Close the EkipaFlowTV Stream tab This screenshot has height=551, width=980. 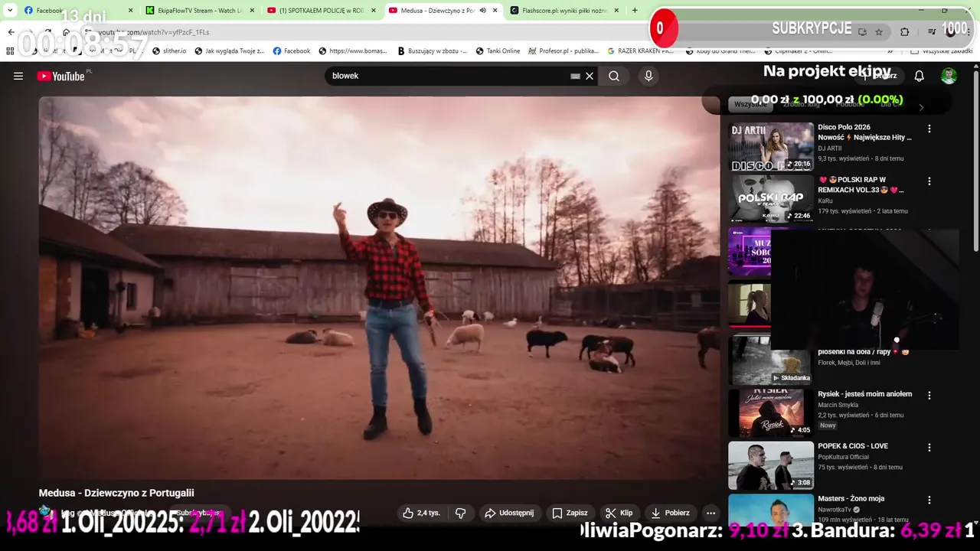tap(252, 11)
